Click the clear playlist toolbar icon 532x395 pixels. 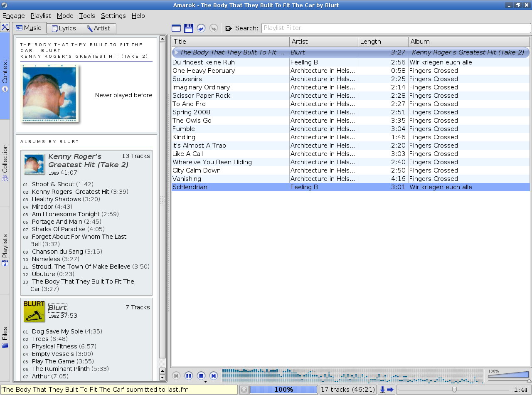pos(176,28)
